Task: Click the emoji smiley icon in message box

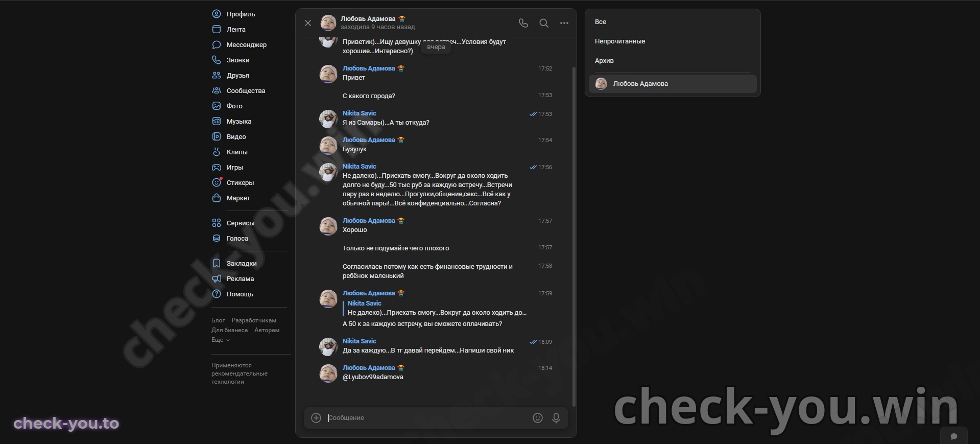Action: (538, 418)
